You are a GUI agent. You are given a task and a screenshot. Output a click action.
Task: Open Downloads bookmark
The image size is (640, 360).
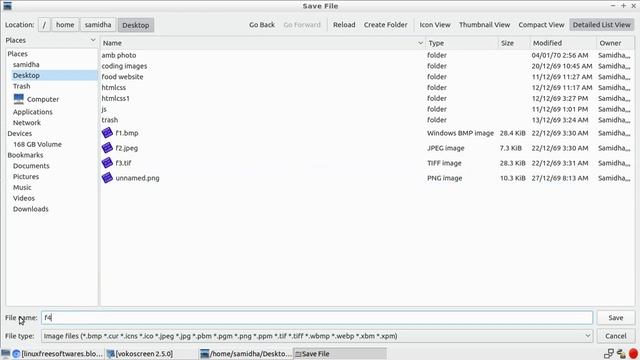click(31, 209)
